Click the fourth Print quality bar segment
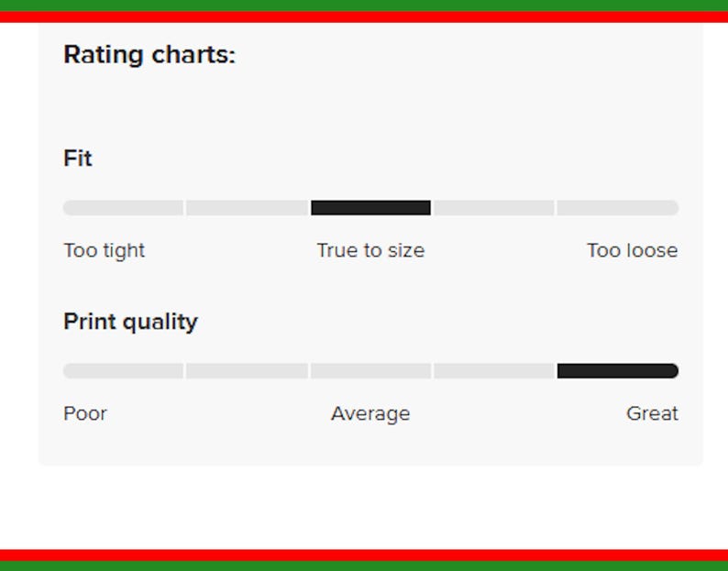Image resolution: width=728 pixels, height=571 pixels. (494, 371)
